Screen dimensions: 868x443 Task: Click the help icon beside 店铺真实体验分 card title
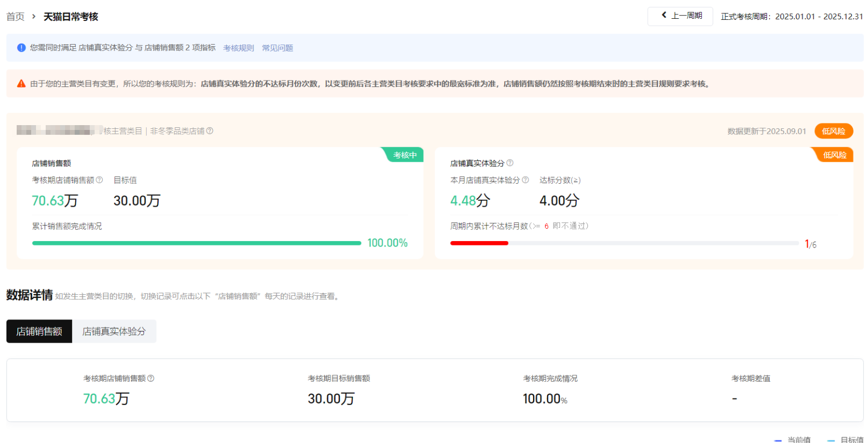[x=510, y=163]
